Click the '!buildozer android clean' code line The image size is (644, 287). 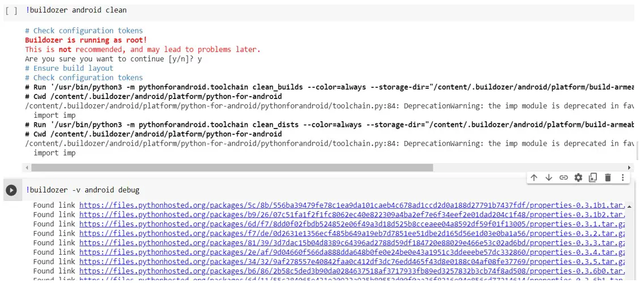[76, 10]
